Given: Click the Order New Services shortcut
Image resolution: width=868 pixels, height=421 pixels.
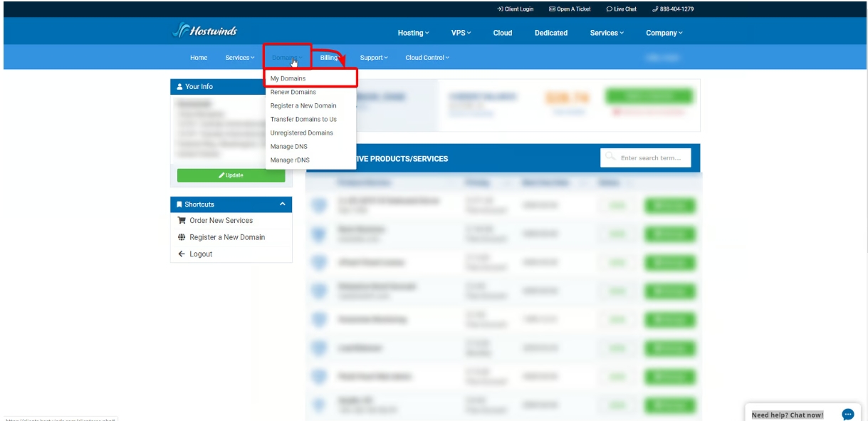Looking at the screenshot, I should click(x=221, y=221).
